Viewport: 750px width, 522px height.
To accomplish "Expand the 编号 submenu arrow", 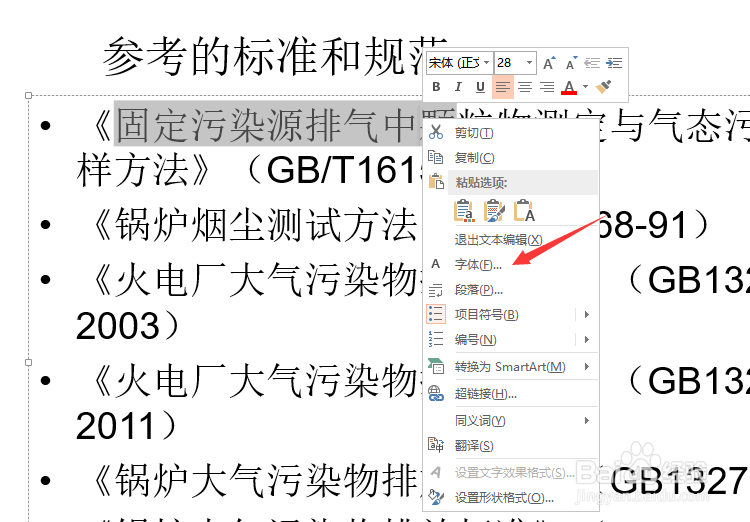I will click(586, 340).
